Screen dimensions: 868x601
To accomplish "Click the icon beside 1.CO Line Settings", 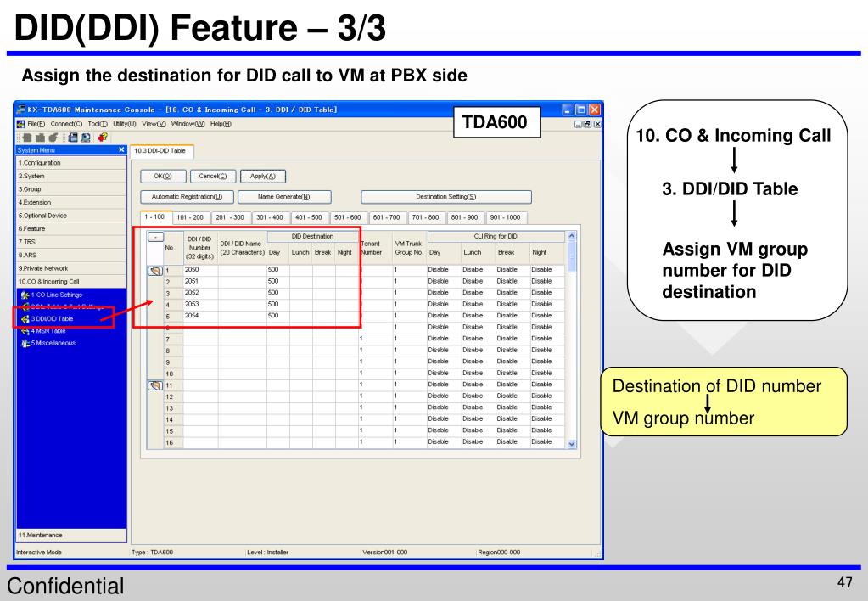I will [x=25, y=295].
